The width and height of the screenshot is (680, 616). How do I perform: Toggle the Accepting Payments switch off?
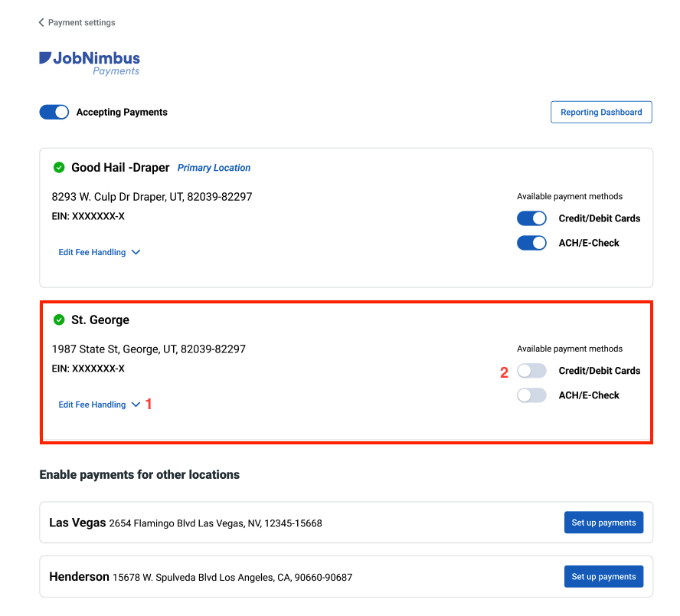[x=54, y=112]
